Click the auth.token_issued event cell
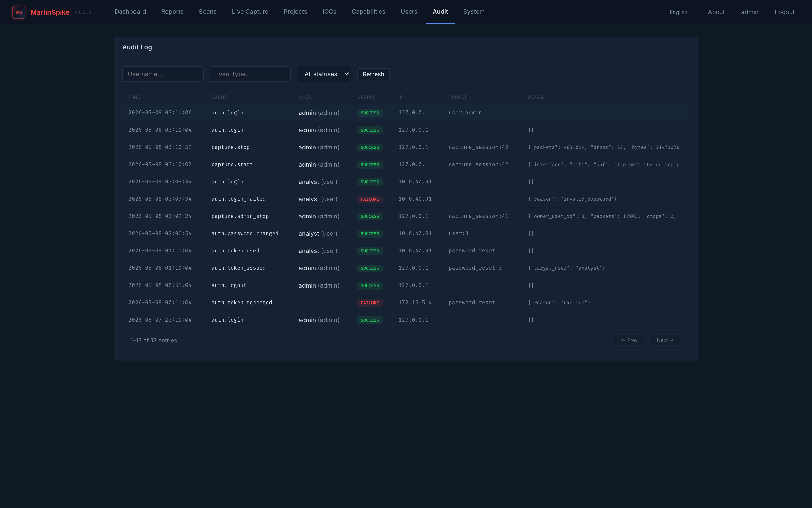812x508 pixels. pos(238,268)
